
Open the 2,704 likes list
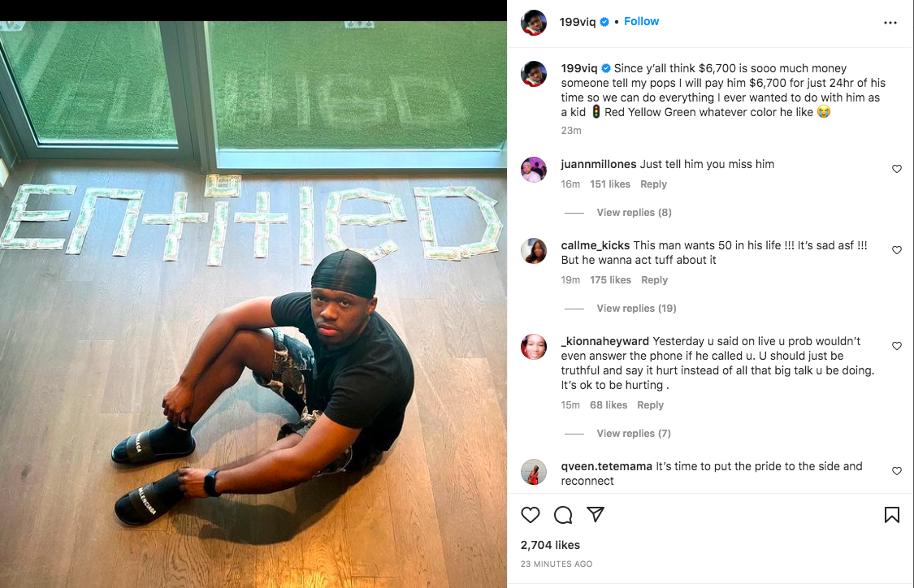[x=550, y=545]
